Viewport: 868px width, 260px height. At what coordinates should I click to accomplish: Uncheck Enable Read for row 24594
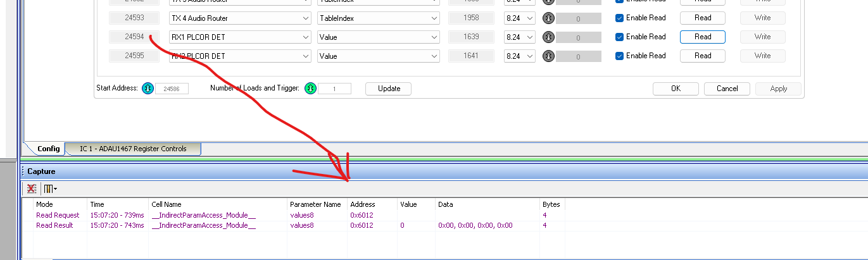tap(620, 37)
